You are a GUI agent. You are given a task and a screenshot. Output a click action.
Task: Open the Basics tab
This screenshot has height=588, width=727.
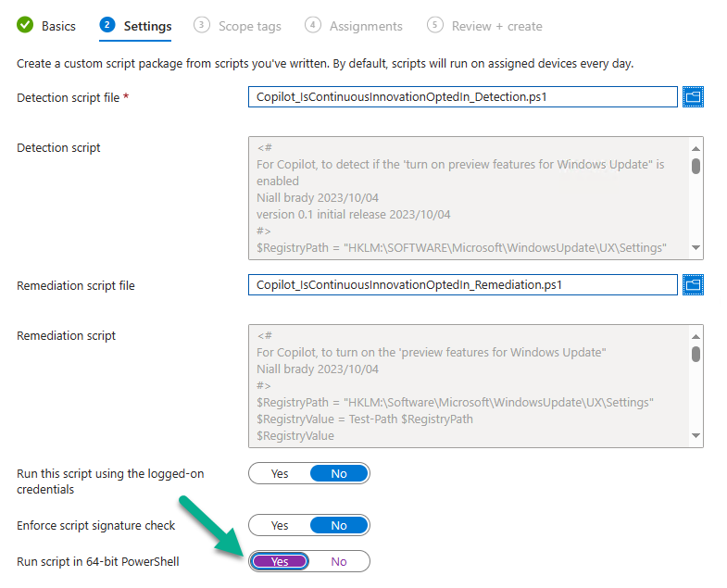tap(58, 27)
